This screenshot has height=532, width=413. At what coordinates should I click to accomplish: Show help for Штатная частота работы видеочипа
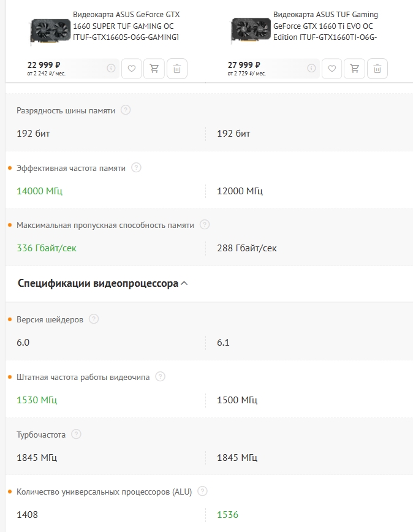click(160, 376)
